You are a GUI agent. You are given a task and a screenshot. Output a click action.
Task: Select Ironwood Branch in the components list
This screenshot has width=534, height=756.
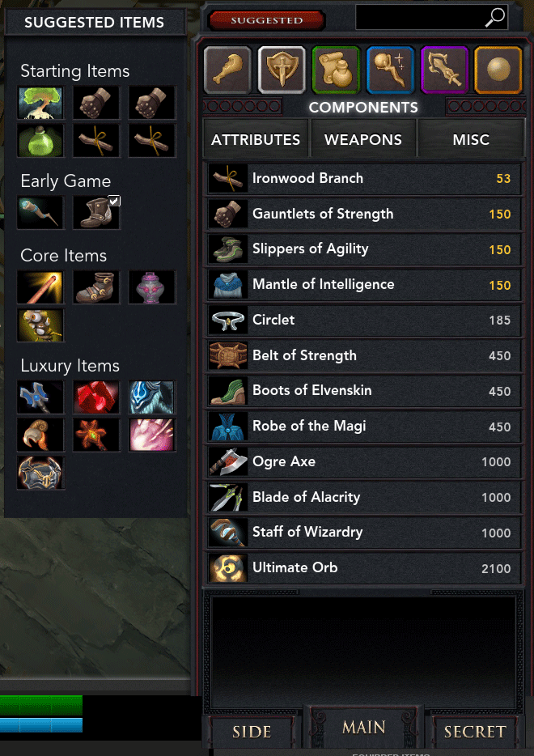[364, 178]
